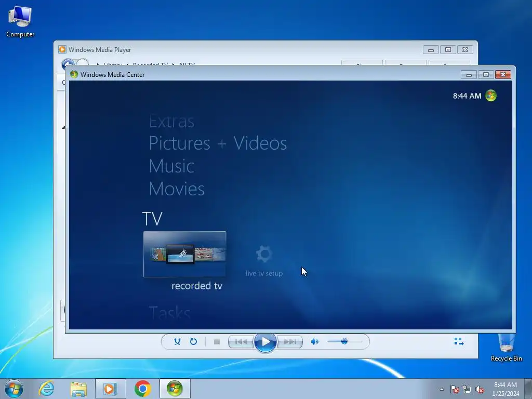Launch Internet Explorer from taskbar
The width and height of the screenshot is (532, 399).
pyautogui.click(x=46, y=389)
